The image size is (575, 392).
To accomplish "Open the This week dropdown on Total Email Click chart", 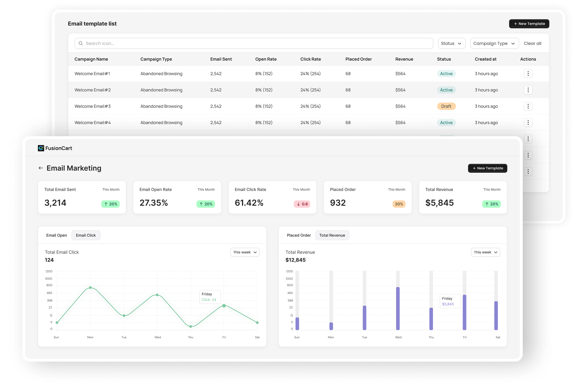I will coord(244,252).
